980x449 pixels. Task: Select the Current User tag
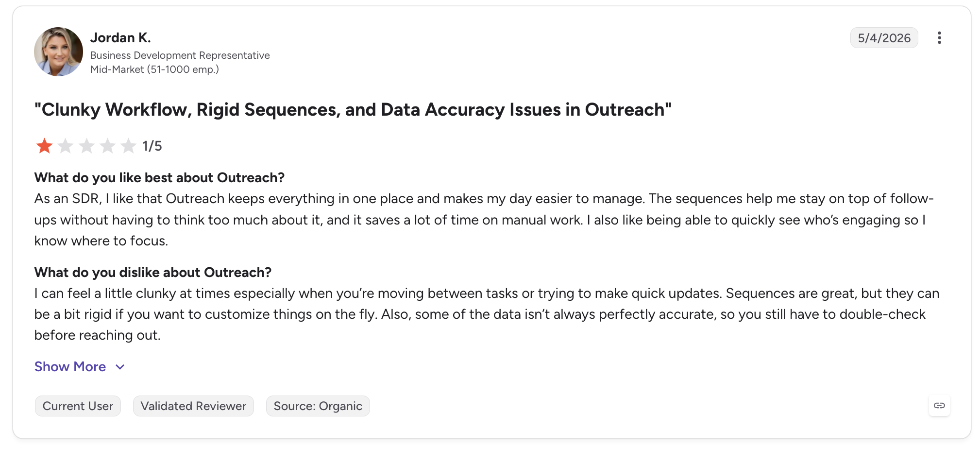click(x=78, y=406)
